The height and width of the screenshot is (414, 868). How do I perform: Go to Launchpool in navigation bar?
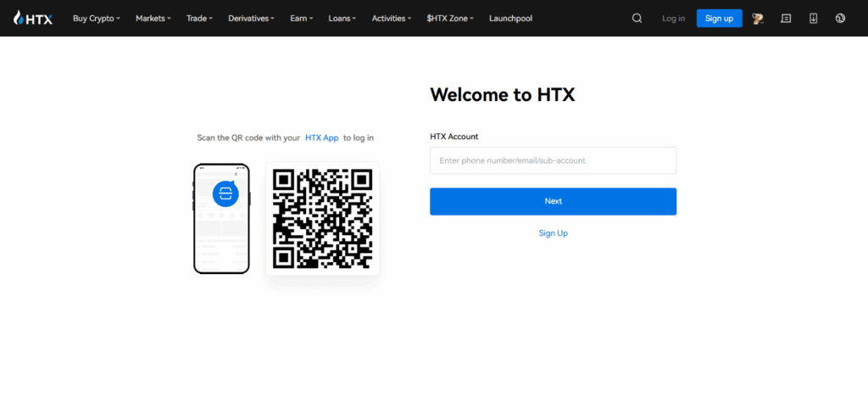click(x=510, y=18)
